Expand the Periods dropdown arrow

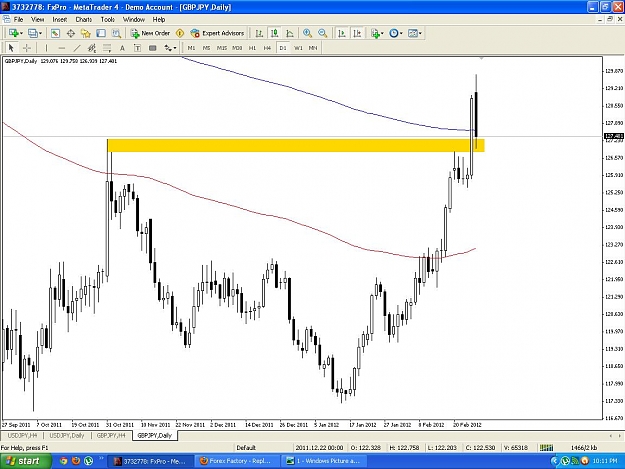401,33
